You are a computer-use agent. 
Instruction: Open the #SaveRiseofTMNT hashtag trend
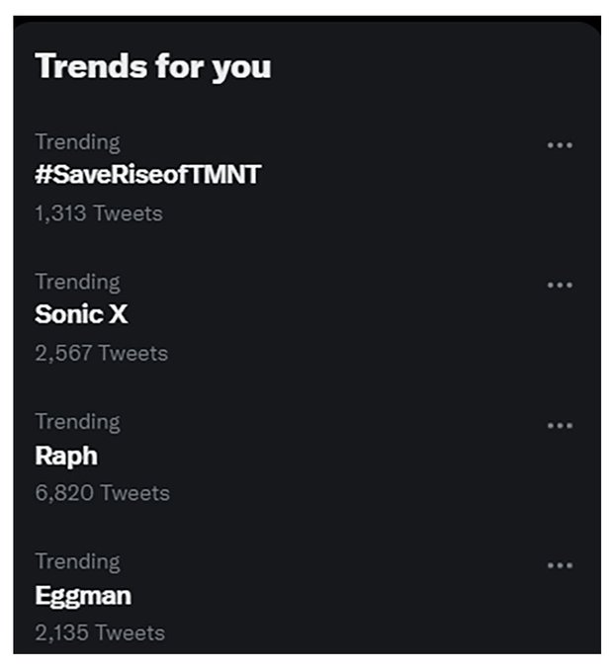click(147, 175)
